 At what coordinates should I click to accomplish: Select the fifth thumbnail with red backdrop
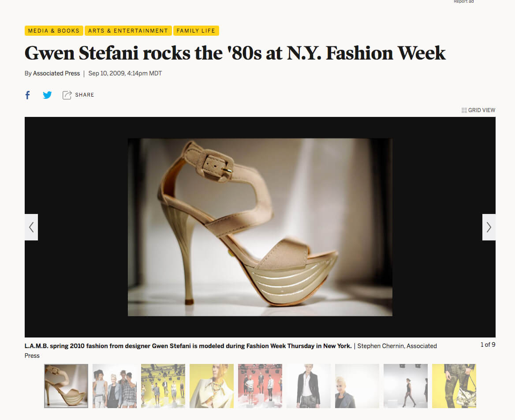[x=260, y=386]
